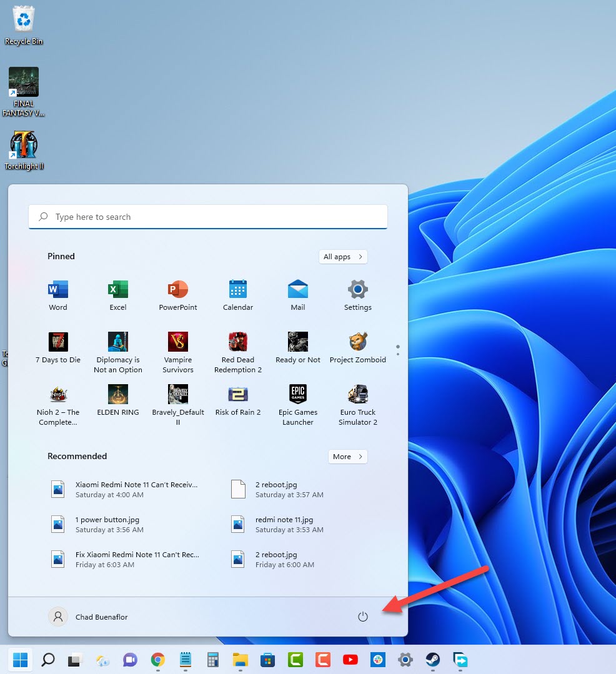The image size is (616, 674).
Task: Open Notepad from the taskbar
Action: 186,660
